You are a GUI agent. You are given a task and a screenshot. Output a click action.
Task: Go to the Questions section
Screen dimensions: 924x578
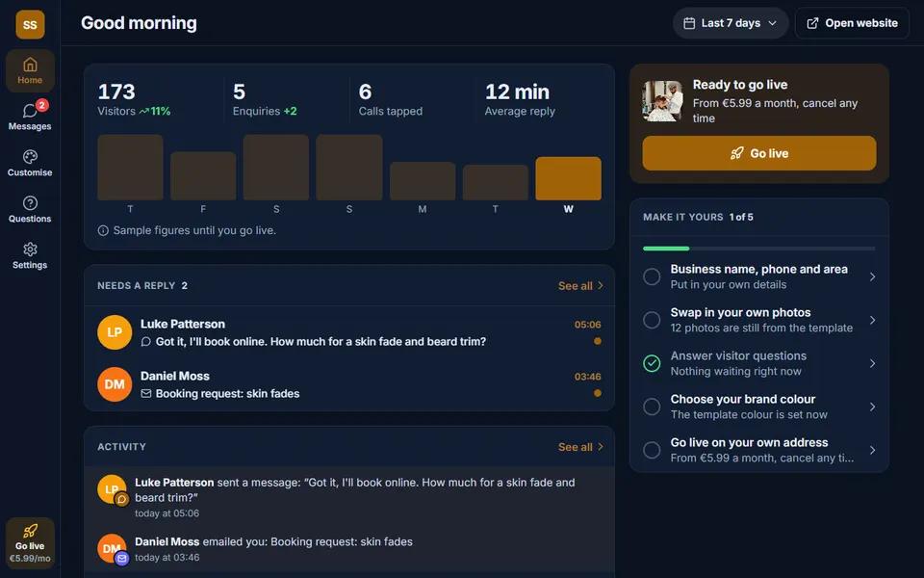pyautogui.click(x=30, y=209)
